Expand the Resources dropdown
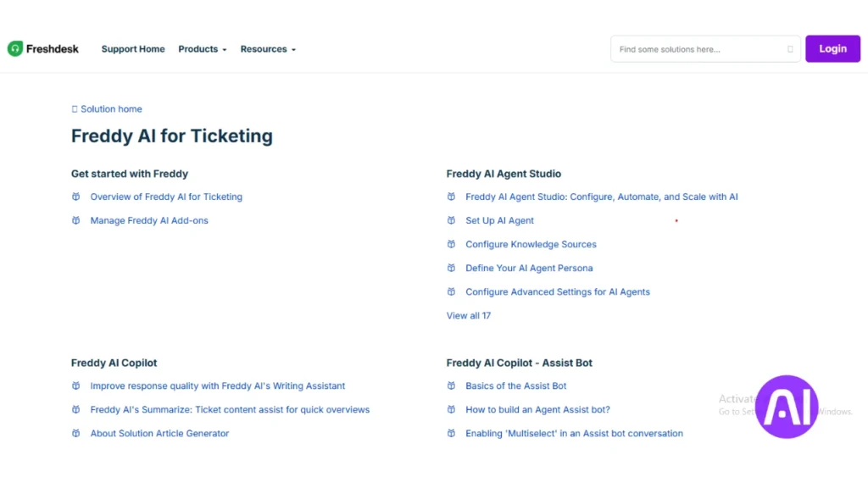This screenshot has height=488, width=868. pyautogui.click(x=267, y=48)
